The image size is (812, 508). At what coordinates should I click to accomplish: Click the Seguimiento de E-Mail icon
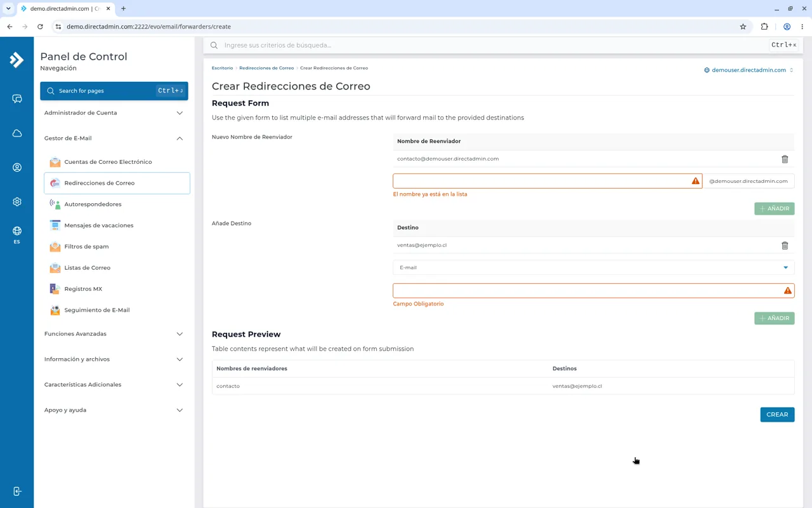[x=55, y=310]
